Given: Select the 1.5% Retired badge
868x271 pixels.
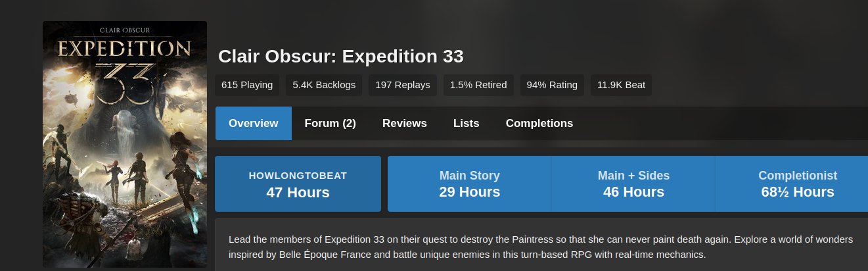Looking at the screenshot, I should click(x=478, y=85).
